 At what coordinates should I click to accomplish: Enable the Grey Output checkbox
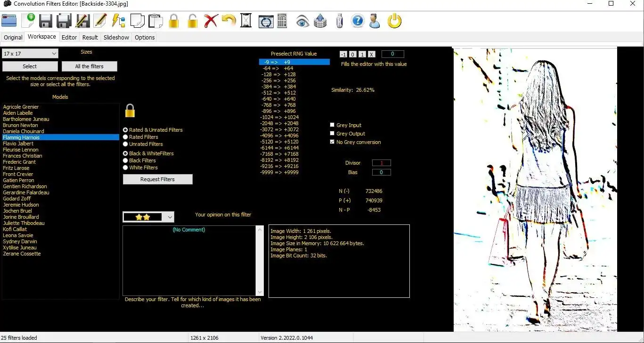(x=332, y=134)
